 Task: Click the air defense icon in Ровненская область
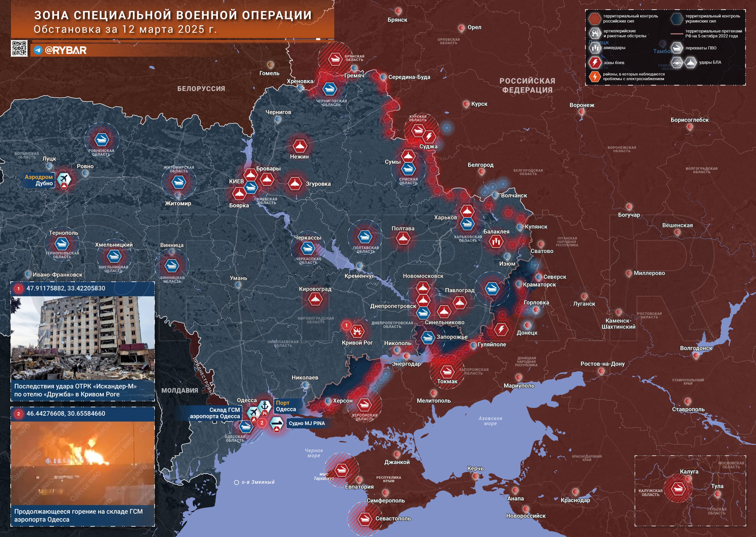click(102, 140)
